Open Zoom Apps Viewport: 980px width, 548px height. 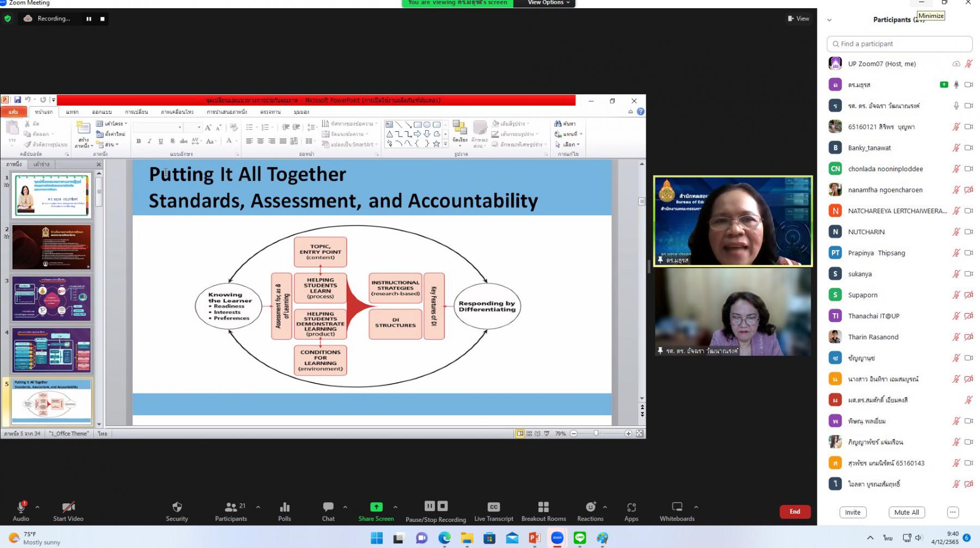(632, 507)
